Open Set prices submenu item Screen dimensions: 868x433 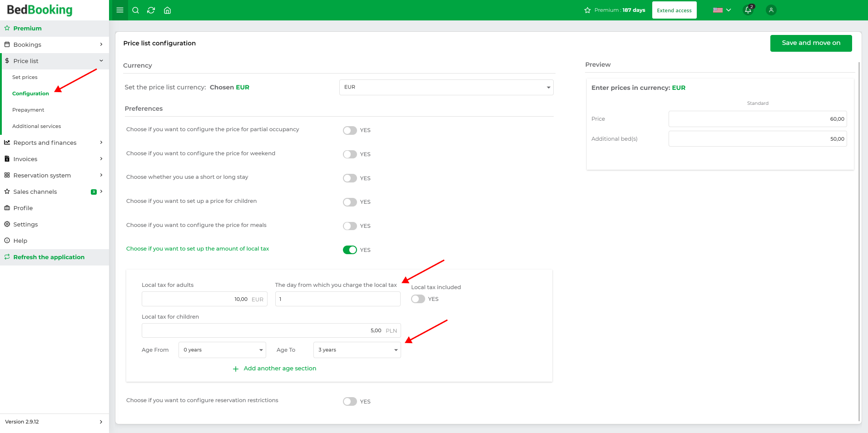pyautogui.click(x=25, y=77)
